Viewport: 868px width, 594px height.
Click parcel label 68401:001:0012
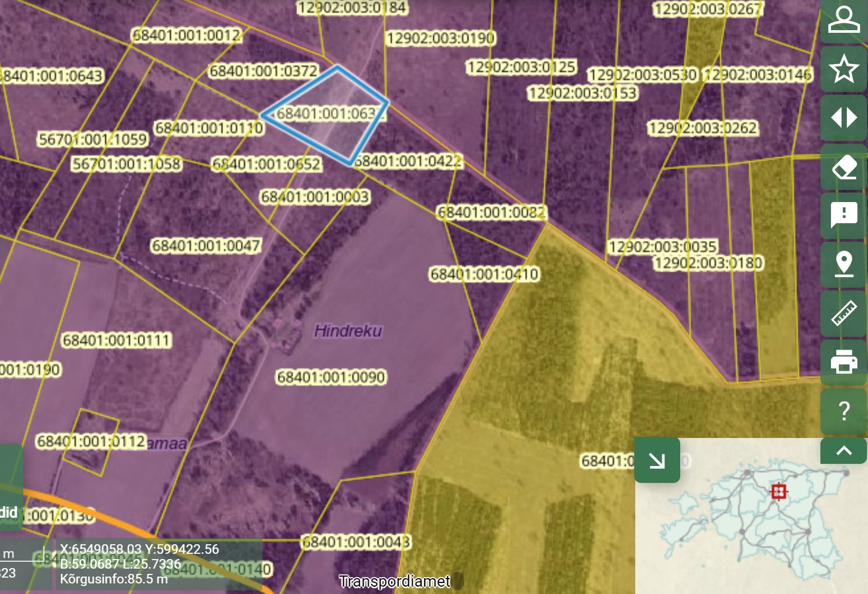187,35
